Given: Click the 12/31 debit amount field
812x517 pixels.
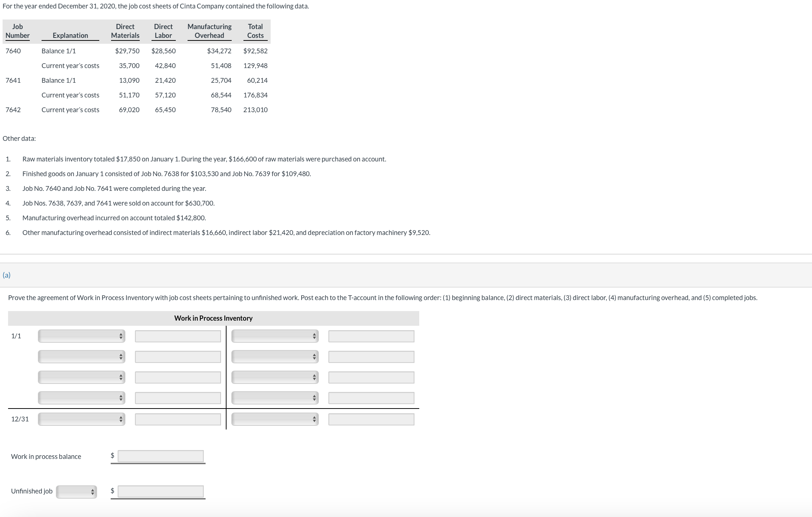Looking at the screenshot, I should 178,419.
